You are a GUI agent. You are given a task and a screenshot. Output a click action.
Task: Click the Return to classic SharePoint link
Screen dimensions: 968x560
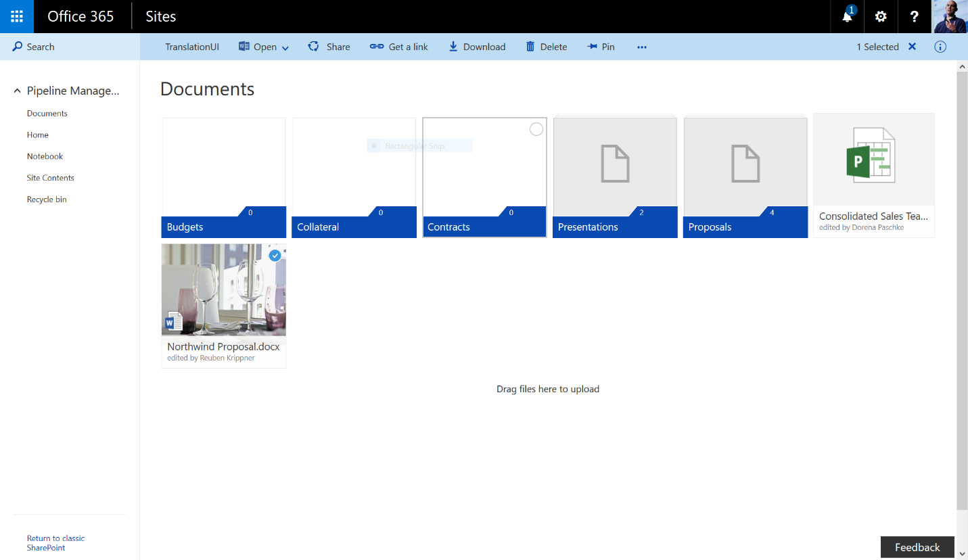coord(55,543)
